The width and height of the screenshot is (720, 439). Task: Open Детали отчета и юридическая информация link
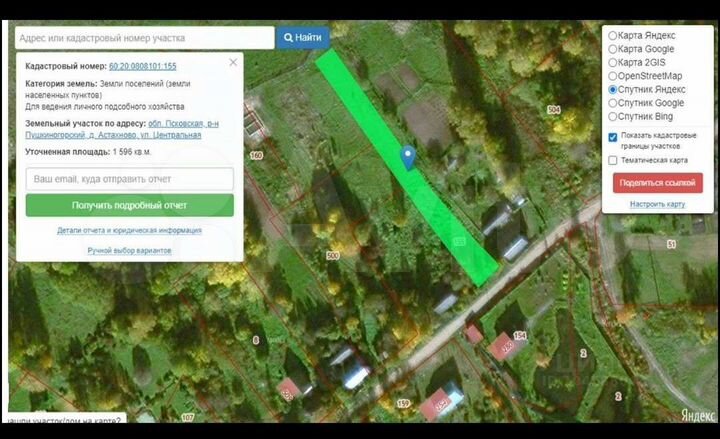pyautogui.click(x=129, y=230)
